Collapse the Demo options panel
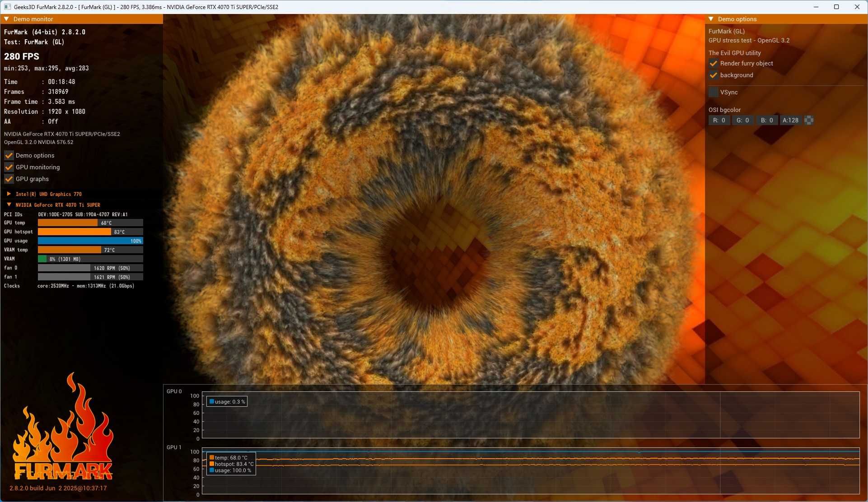868x502 pixels. click(711, 19)
